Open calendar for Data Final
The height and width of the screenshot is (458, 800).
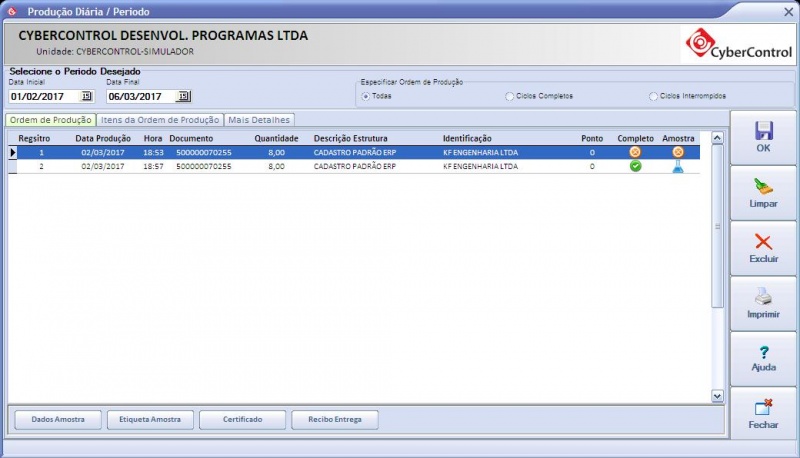183,96
